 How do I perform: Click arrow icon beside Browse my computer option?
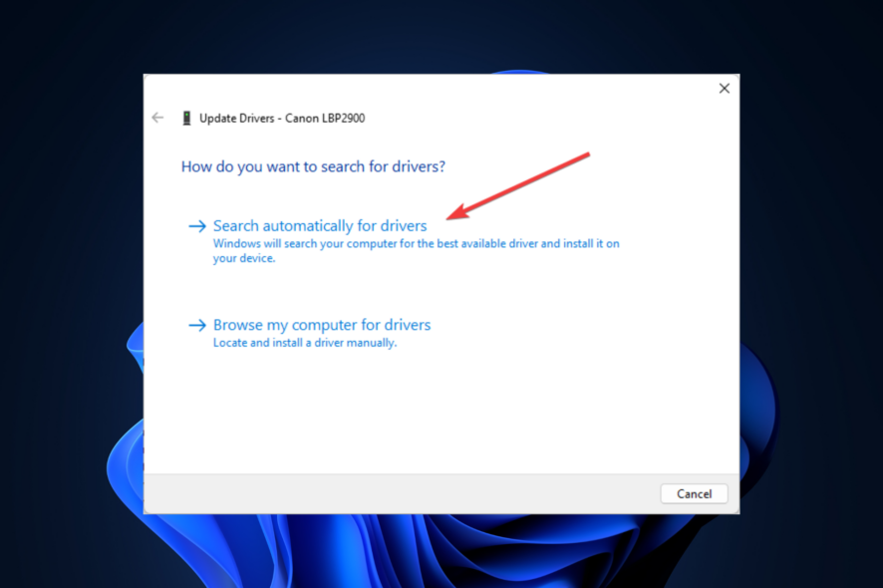(197, 326)
